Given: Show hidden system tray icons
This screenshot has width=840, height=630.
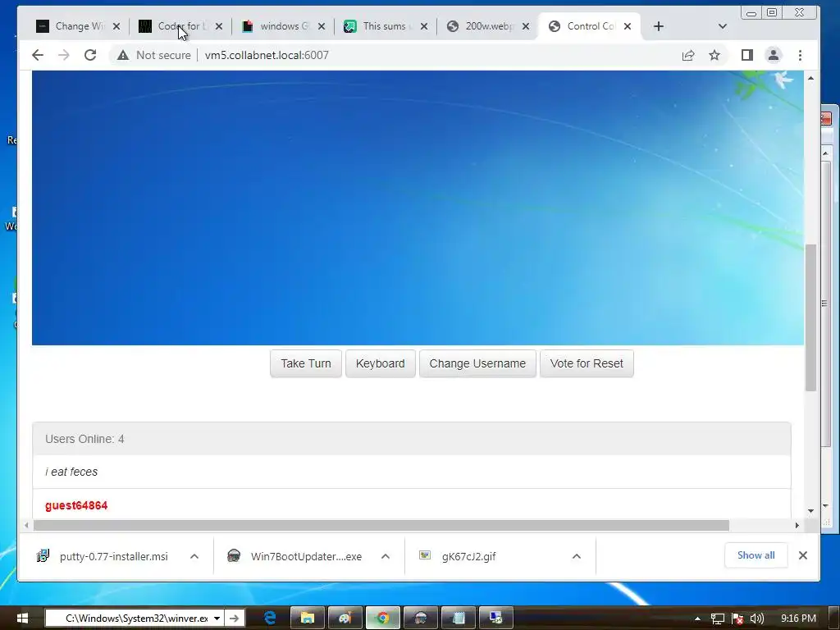Looking at the screenshot, I should click(697, 619).
